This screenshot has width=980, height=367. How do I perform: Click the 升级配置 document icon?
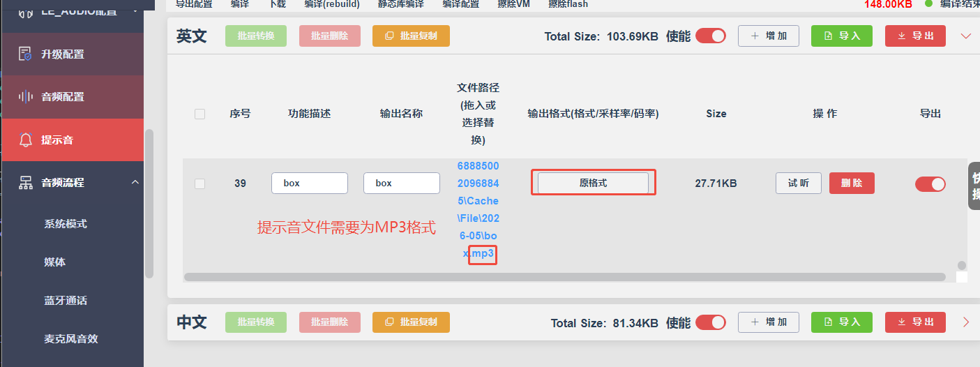click(26, 54)
